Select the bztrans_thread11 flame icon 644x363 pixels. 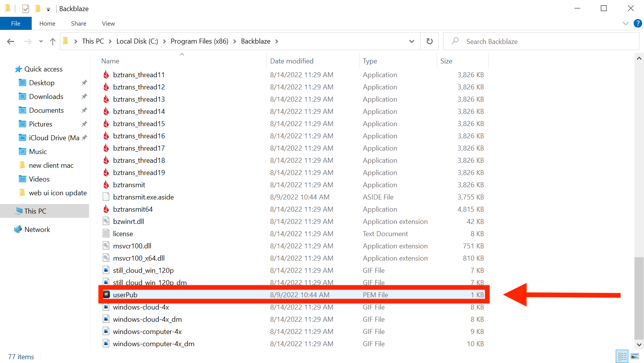(106, 75)
